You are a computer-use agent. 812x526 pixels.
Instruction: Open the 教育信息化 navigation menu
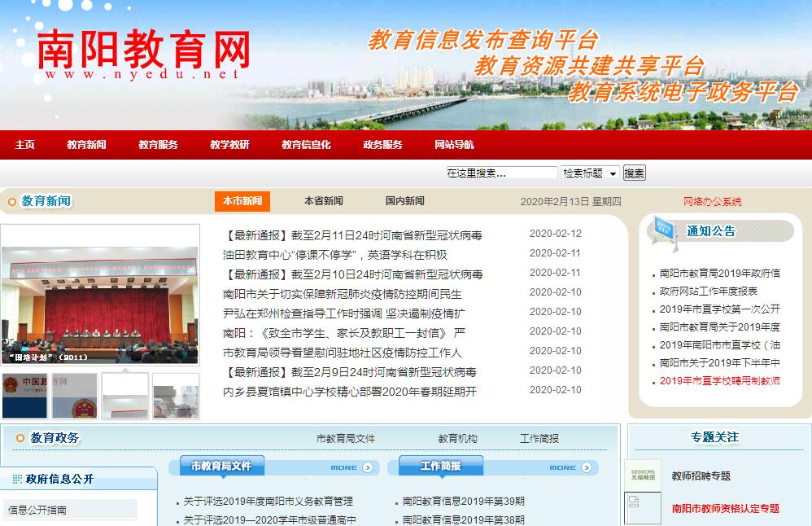coord(306,145)
